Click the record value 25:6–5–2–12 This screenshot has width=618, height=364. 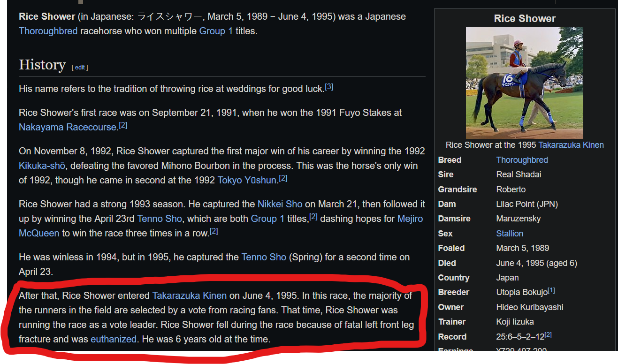tap(520, 337)
